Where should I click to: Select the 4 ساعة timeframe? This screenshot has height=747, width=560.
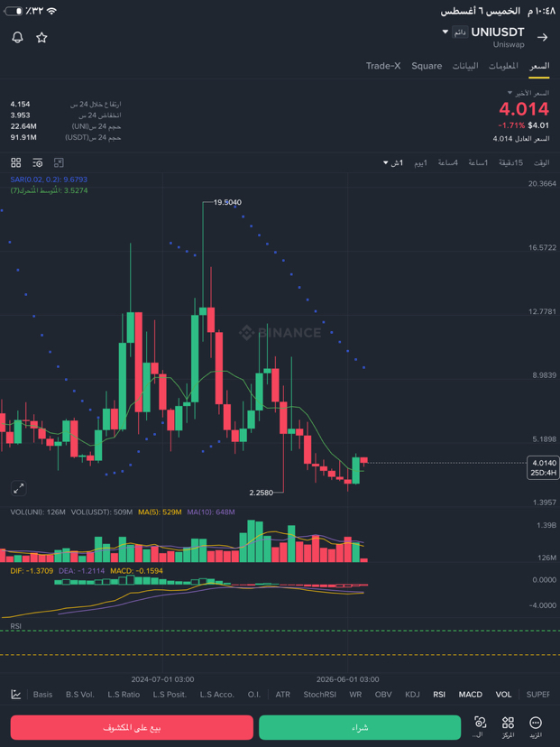pos(448,163)
